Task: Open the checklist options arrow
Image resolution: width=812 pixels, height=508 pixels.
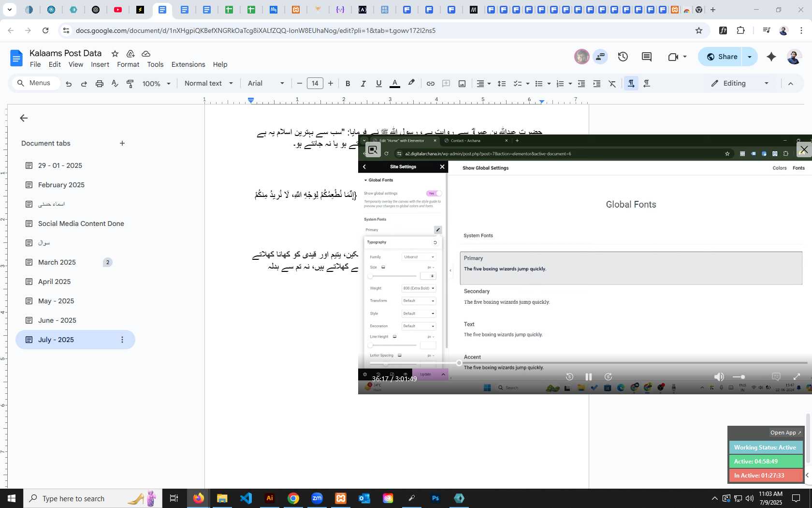Action: point(528,84)
